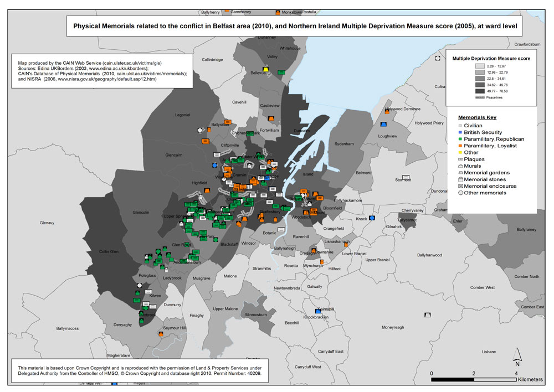554x392 pixels.
Task: Click the Memorial gardens legend icon
Action: [460, 173]
